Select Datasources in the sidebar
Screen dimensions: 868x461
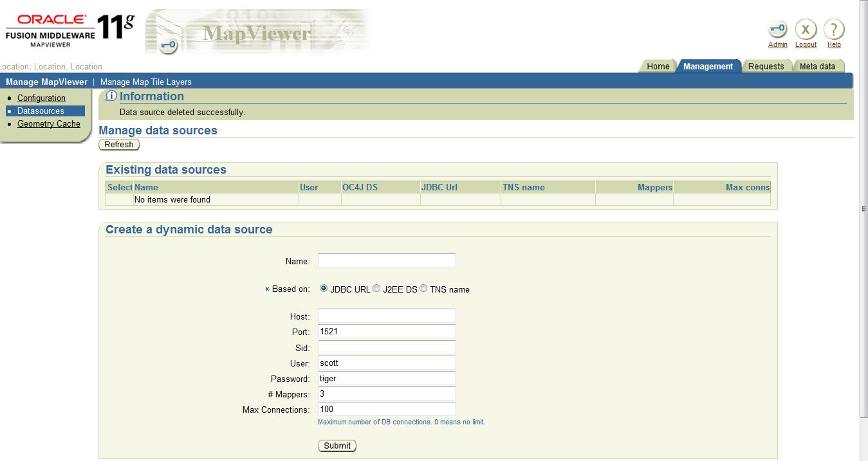tap(41, 111)
